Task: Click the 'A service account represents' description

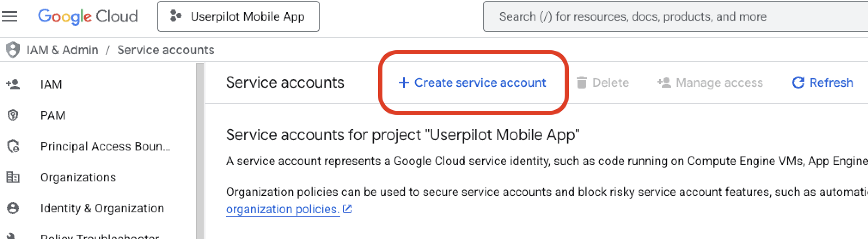Action: pyautogui.click(x=547, y=161)
